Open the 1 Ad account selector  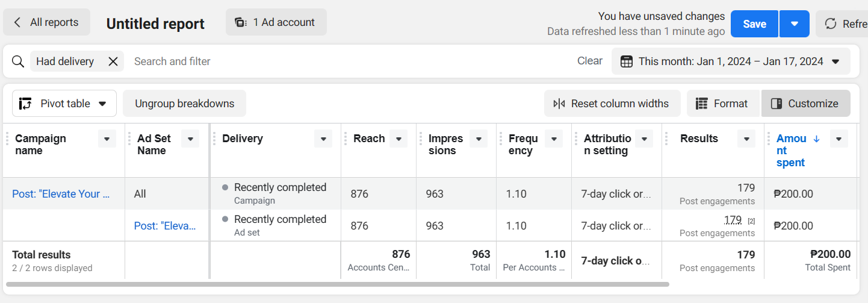276,22
